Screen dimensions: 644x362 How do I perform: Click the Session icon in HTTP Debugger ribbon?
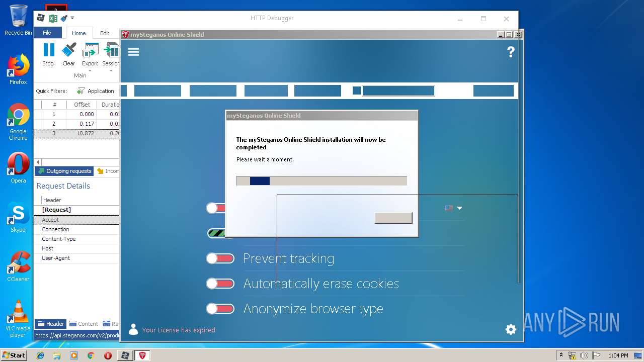point(111,50)
